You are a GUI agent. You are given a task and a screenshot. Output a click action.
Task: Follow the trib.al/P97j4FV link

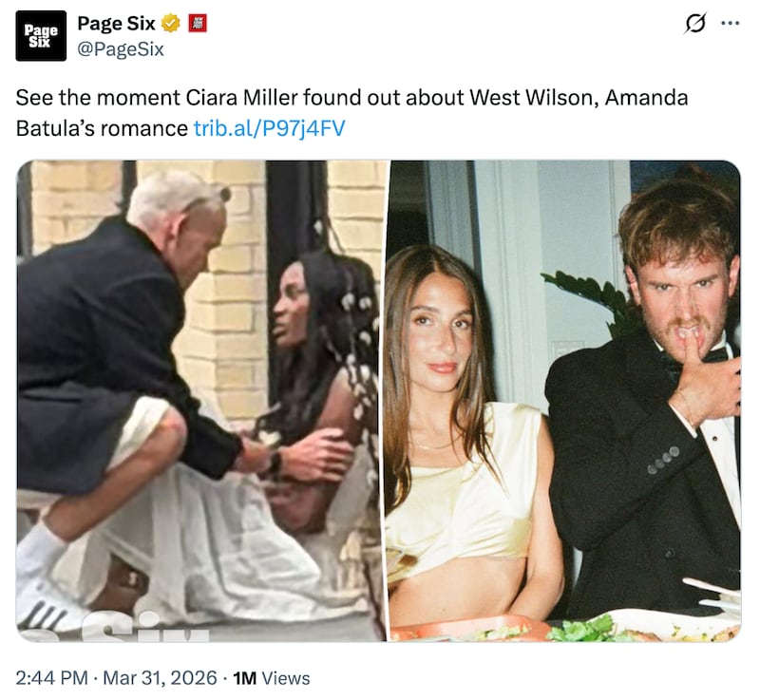[x=269, y=127]
